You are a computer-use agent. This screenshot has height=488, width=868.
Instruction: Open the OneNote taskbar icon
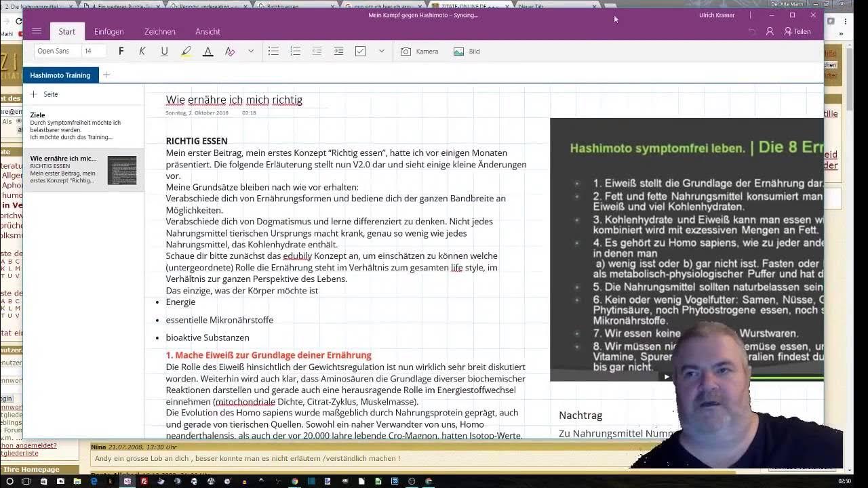coord(127,481)
